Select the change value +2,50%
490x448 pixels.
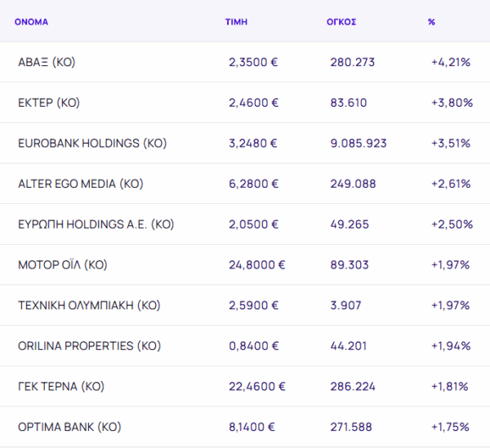(x=452, y=224)
